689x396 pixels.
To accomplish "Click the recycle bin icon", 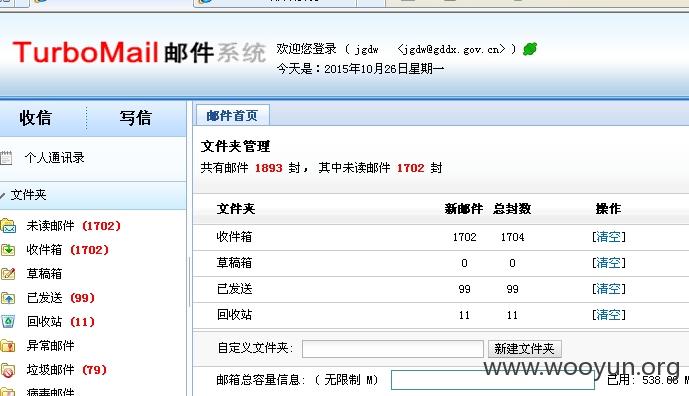I will (8, 322).
